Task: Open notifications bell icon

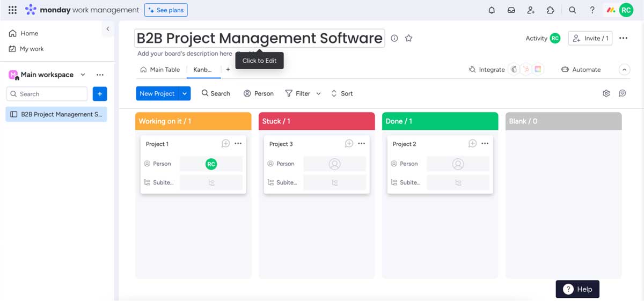Action: click(492, 10)
